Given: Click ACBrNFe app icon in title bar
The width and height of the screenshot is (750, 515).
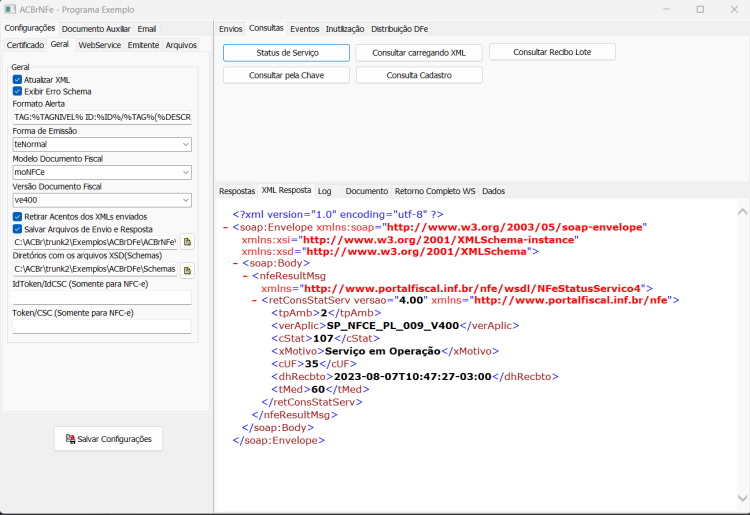Looking at the screenshot, I should [10, 9].
